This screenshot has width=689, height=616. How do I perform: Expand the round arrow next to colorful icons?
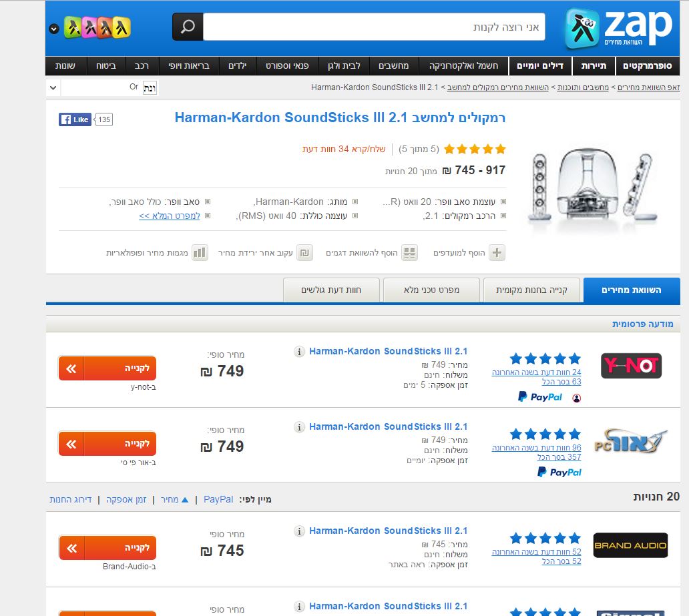(x=53, y=29)
